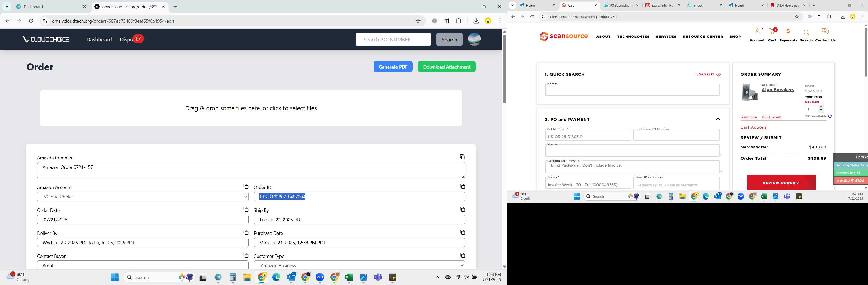
Task: Go to Dashboard in CloudChoice navbar
Action: pos(99,39)
